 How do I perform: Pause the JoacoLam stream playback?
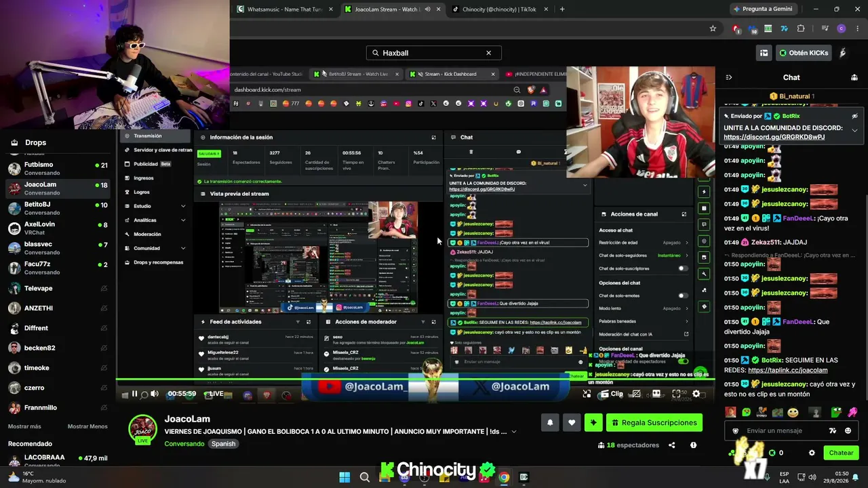(134, 394)
